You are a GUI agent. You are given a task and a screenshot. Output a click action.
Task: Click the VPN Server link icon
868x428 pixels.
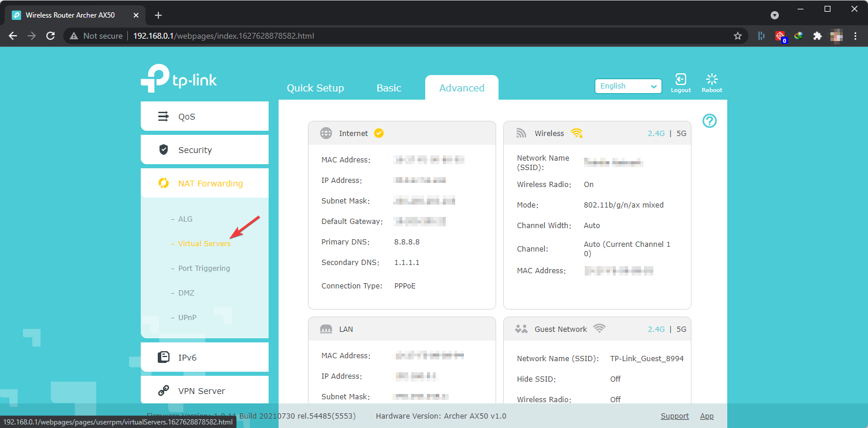tap(164, 391)
